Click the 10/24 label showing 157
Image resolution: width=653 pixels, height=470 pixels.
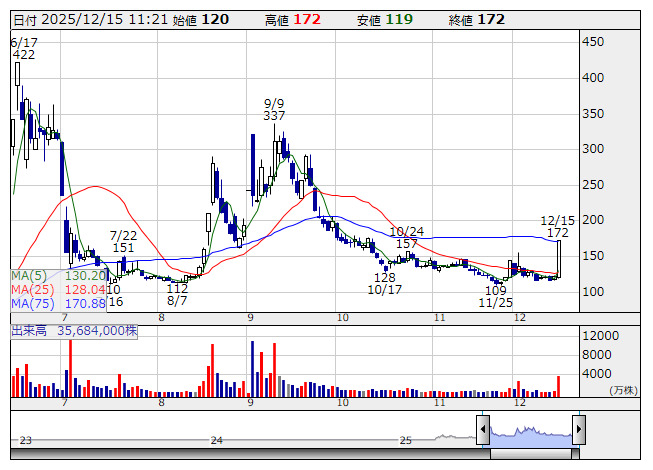click(x=407, y=238)
